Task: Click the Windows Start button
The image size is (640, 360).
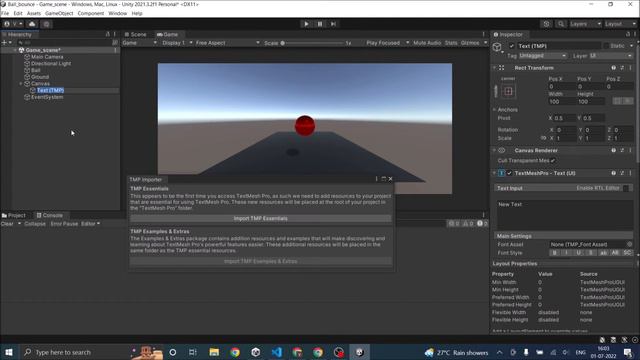Action: coord(9,352)
